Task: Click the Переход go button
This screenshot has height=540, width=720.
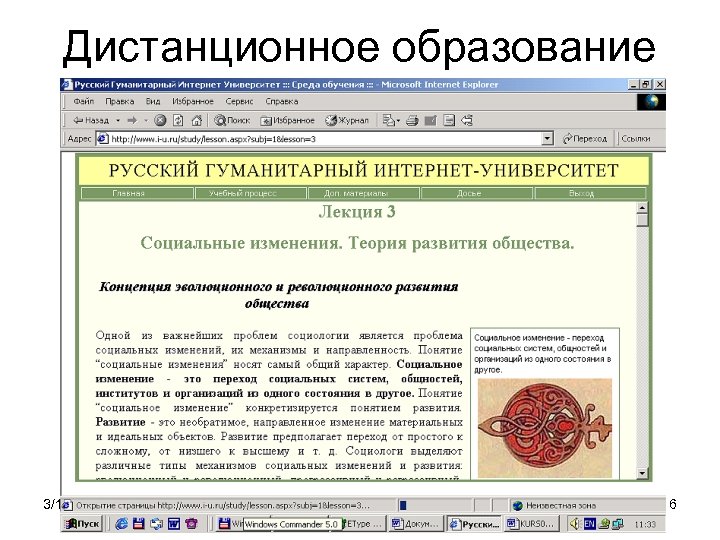Action: (x=585, y=139)
